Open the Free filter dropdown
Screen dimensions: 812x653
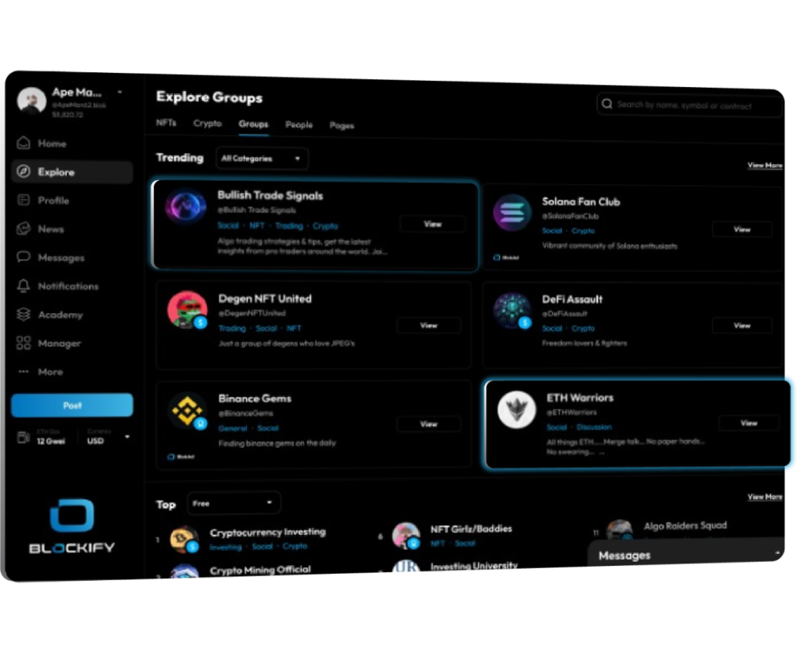tap(234, 503)
